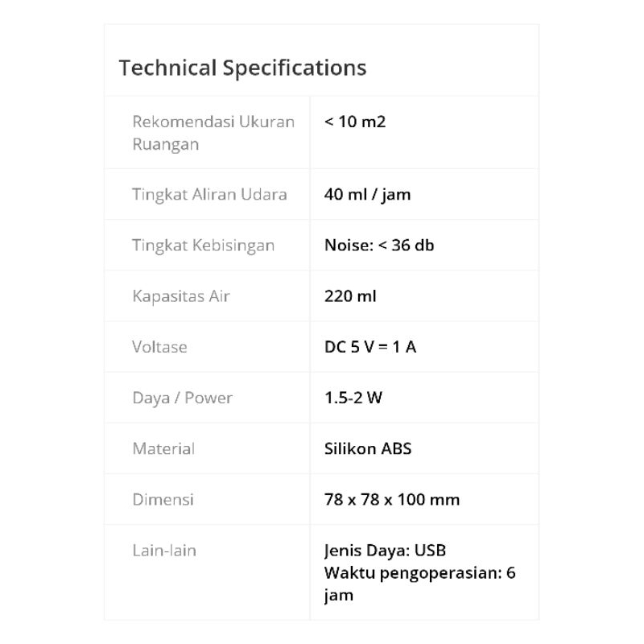Click the "220 ml" capacity value
Image resolution: width=644 pixels, height=644 pixels.
[x=350, y=296]
